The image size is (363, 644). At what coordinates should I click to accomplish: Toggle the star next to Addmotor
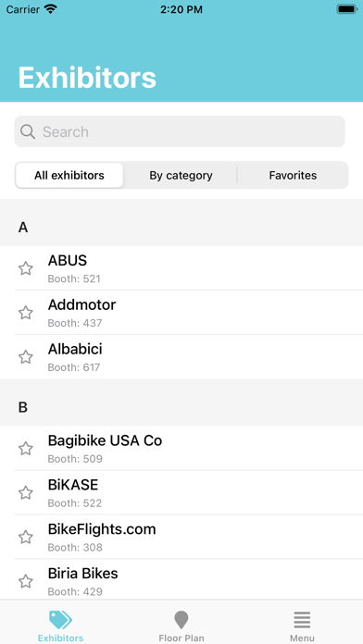coord(26,313)
